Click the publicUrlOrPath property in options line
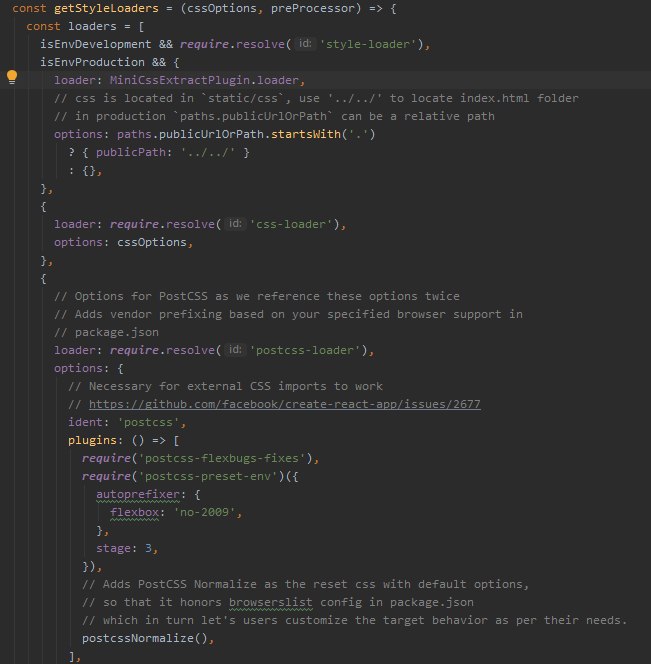The height and width of the screenshot is (664, 651). (x=211, y=134)
